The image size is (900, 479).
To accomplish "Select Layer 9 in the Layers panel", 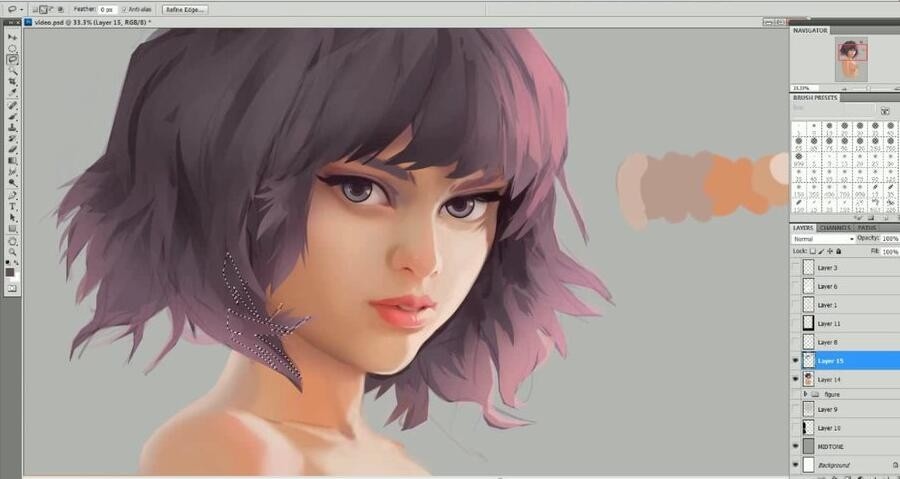I will coord(845,409).
